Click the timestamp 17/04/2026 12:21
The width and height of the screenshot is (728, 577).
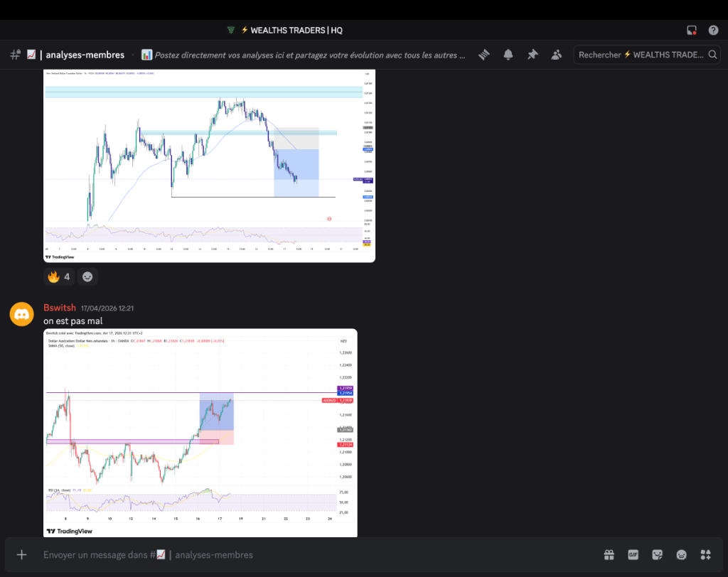[x=107, y=308]
